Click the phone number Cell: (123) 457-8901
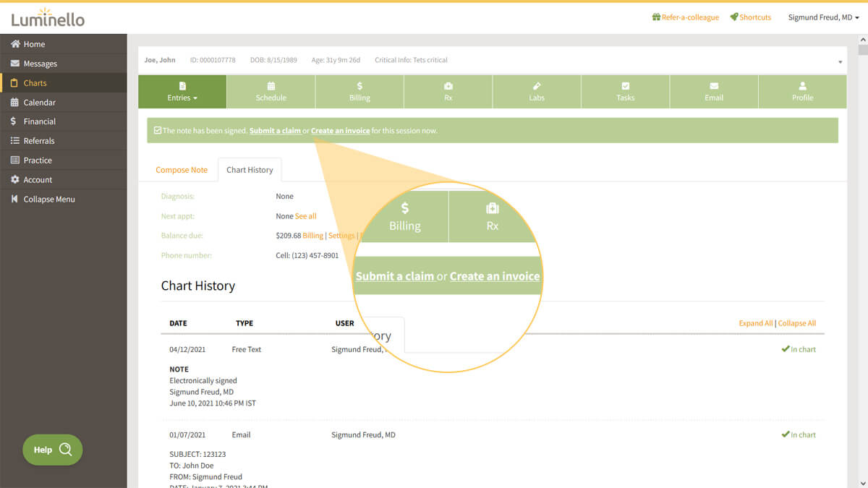The height and width of the screenshot is (488, 868). point(307,255)
